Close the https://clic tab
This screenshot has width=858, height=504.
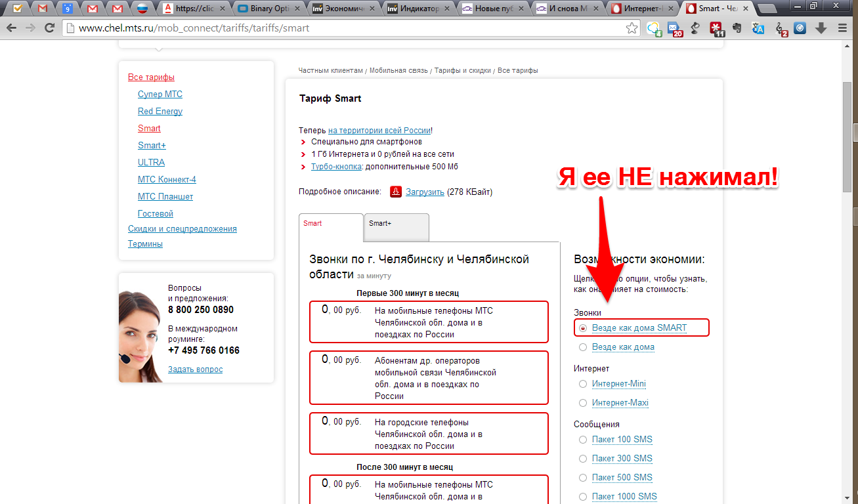click(223, 9)
